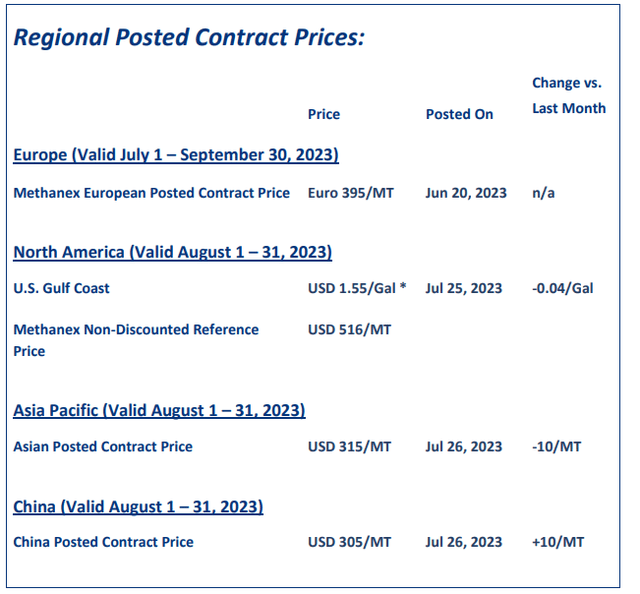This screenshot has width=640, height=594.
Task: Open the North America valid August heading
Action: (172, 252)
